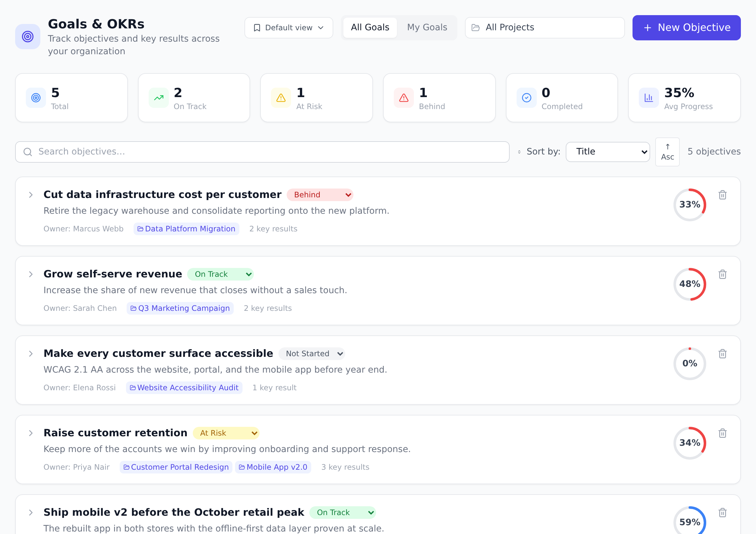The image size is (756, 534).
Task: Open Ship mobile v2 On Track status dropdown
Action: click(342, 513)
